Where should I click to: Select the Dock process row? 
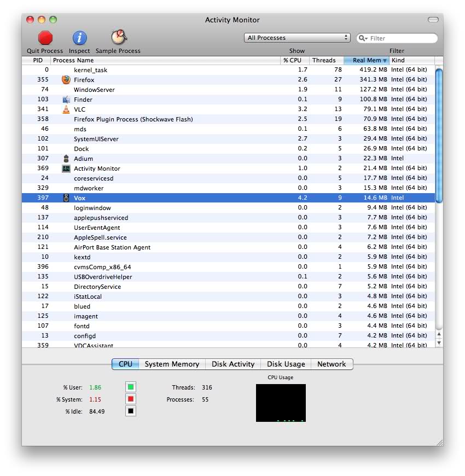tap(228, 149)
